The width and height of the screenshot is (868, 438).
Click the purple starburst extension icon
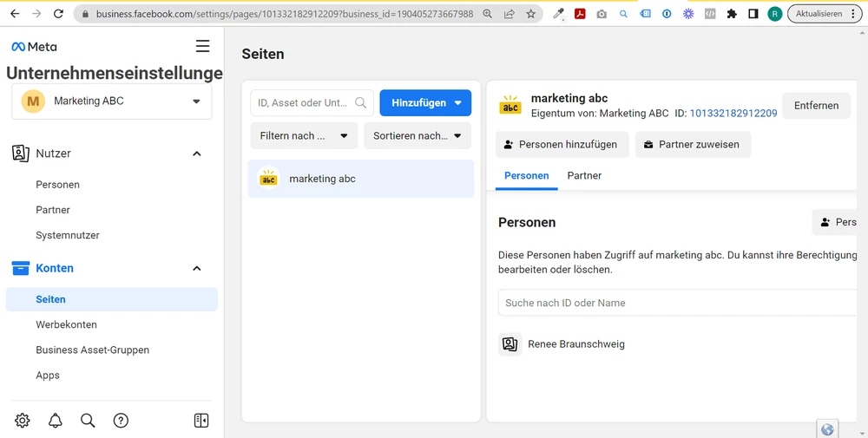coord(688,14)
